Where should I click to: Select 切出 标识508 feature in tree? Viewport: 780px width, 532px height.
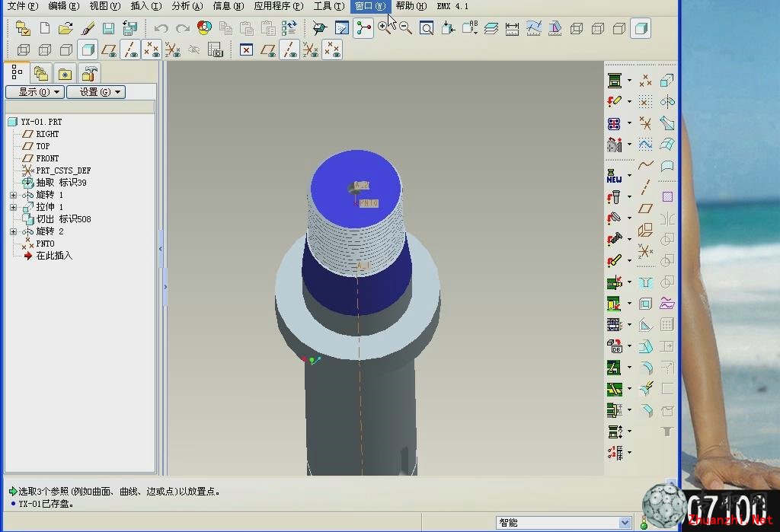pyautogui.click(x=64, y=219)
